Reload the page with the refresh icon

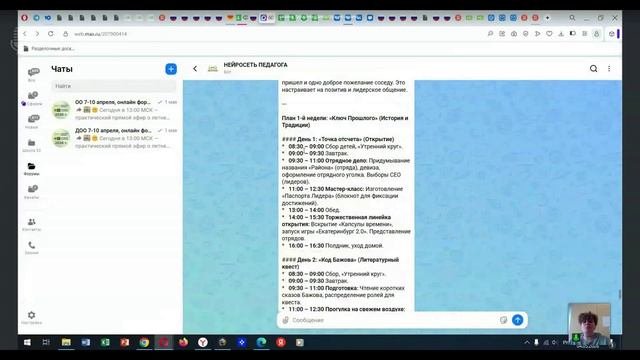pyautogui.click(x=51, y=34)
